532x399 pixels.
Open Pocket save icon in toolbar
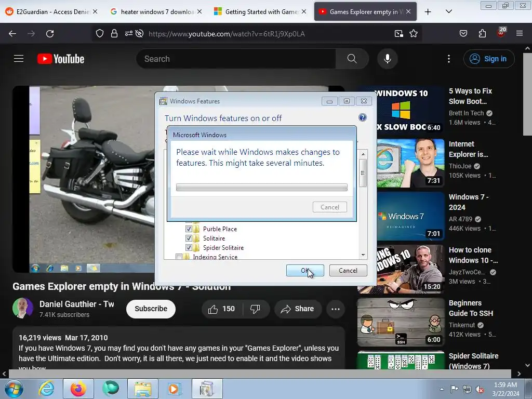tap(463, 34)
